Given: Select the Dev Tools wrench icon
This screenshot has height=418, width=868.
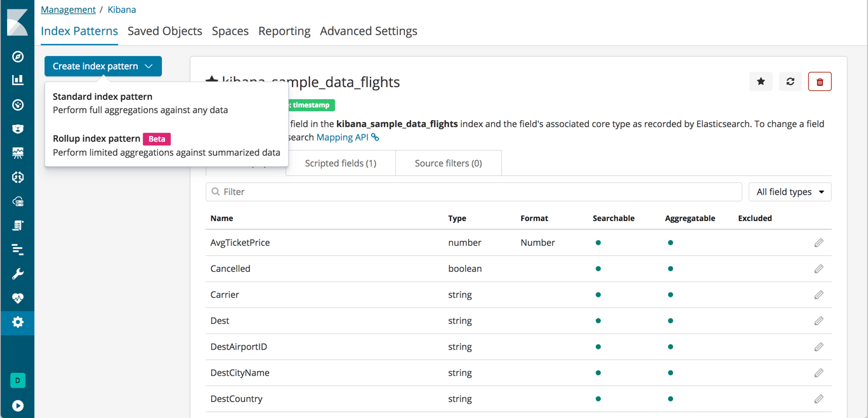Looking at the screenshot, I should tap(17, 273).
